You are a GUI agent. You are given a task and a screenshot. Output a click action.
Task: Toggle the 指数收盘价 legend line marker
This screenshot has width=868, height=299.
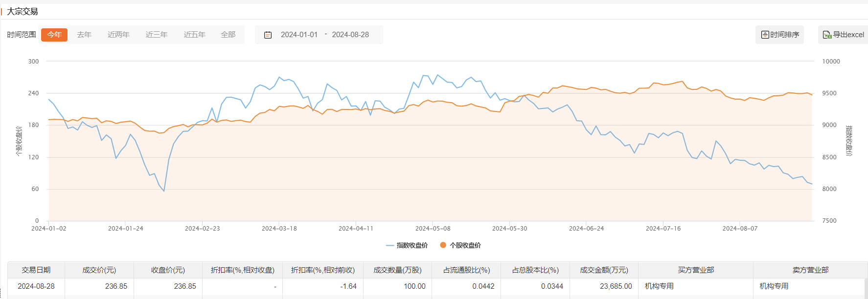point(390,245)
